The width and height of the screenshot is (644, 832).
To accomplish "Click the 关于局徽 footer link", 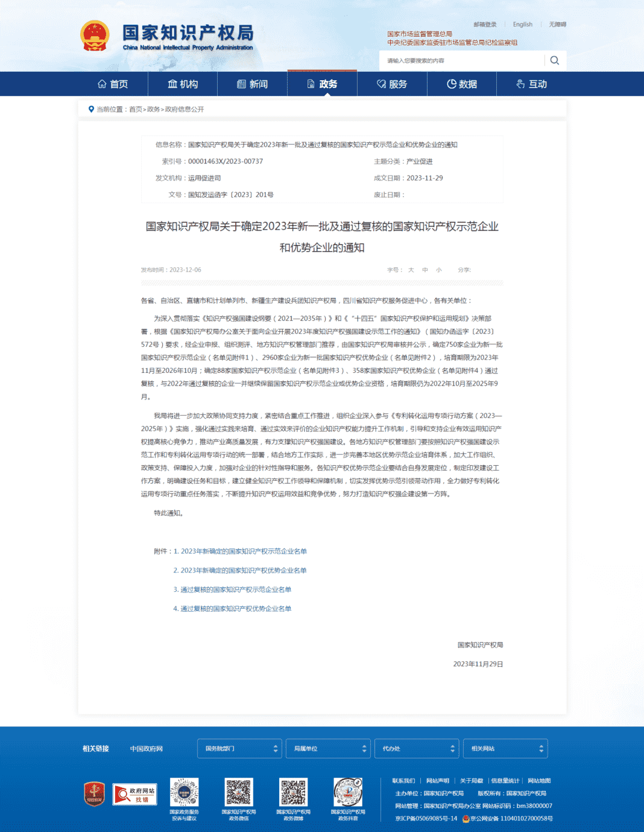I will click(472, 781).
